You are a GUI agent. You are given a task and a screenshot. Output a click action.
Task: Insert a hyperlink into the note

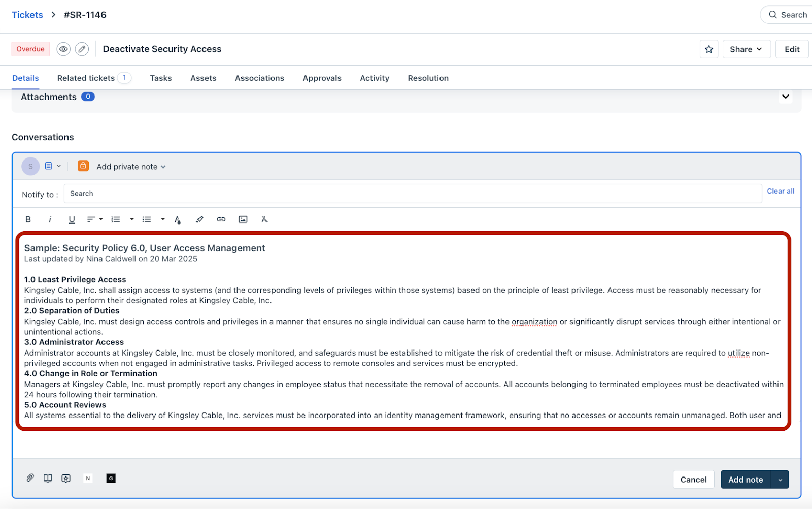click(221, 219)
